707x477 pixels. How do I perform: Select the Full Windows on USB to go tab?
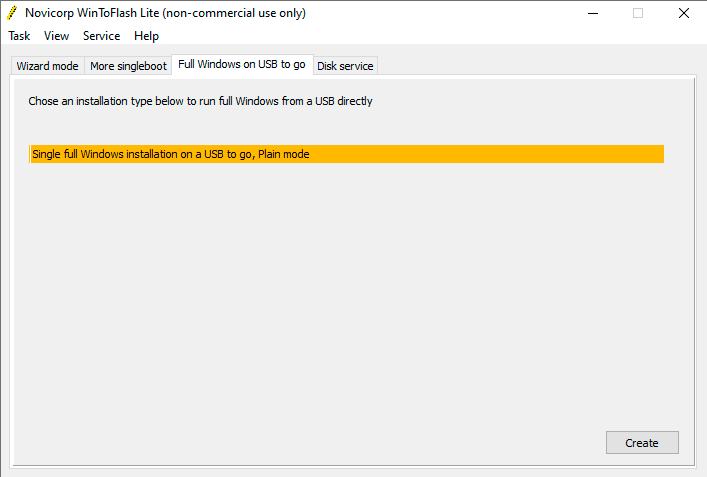pyautogui.click(x=242, y=64)
